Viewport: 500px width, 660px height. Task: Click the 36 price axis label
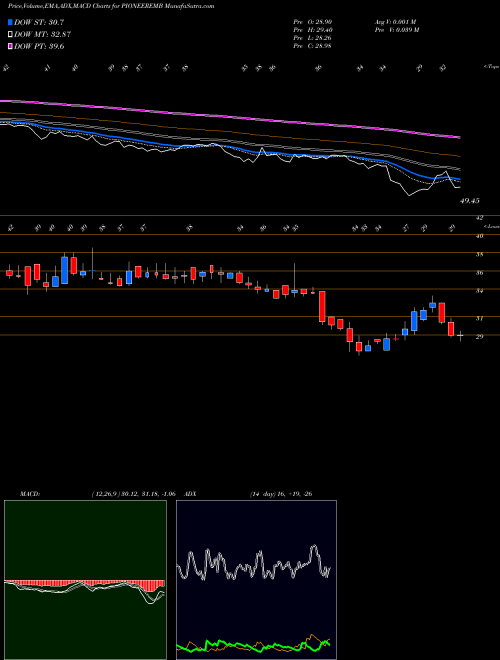[x=479, y=273]
